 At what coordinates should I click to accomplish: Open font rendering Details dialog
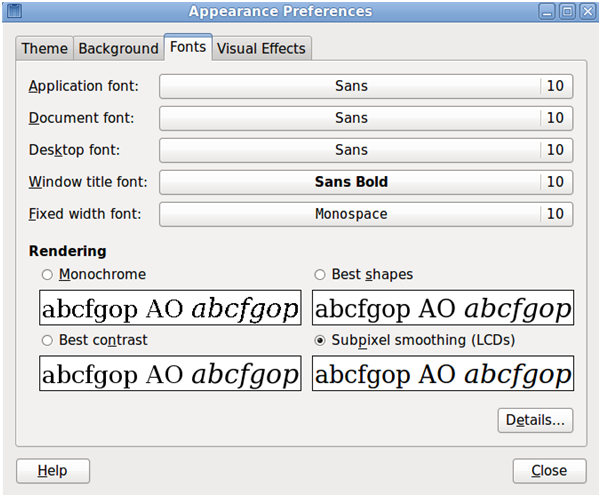coord(535,420)
